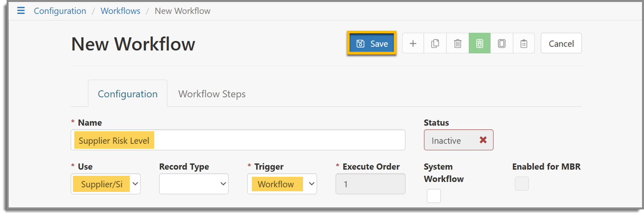Open the Workflows breadcrumb link
The width and height of the screenshot is (644, 216).
(x=120, y=11)
